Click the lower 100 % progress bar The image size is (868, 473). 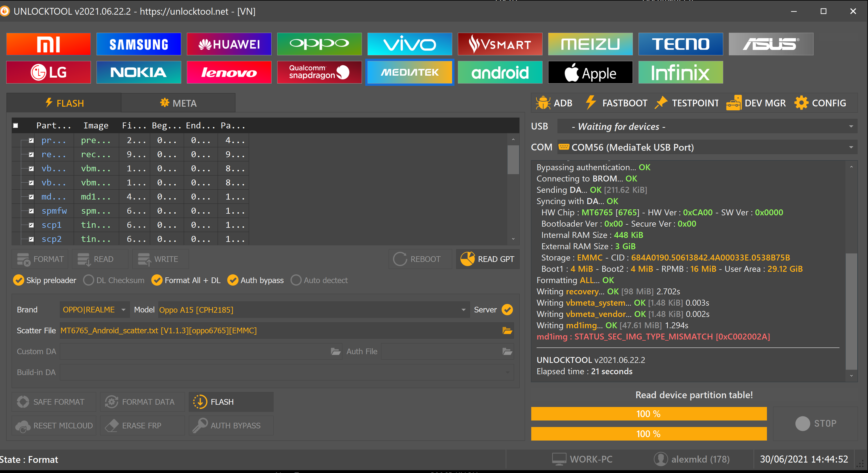(649, 434)
